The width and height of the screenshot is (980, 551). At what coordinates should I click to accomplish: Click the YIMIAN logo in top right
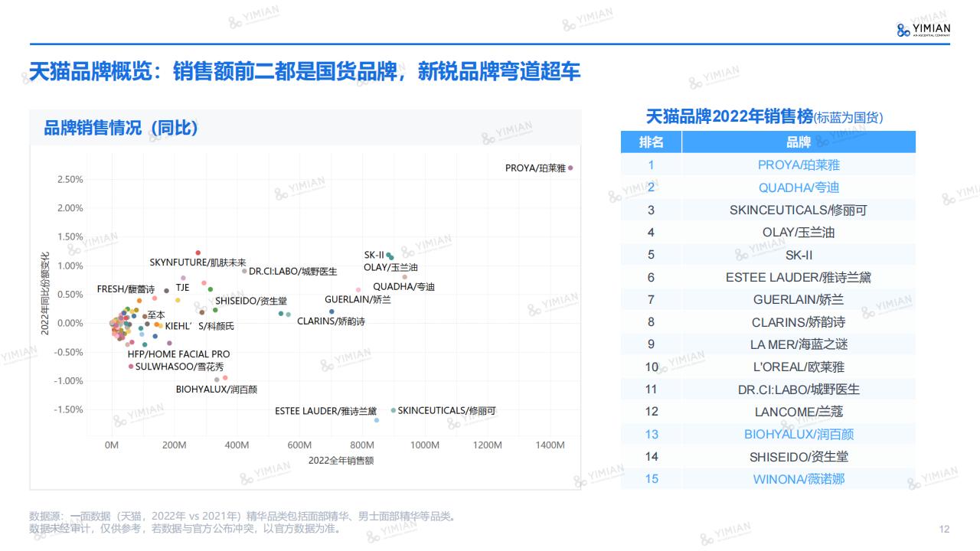pos(923,28)
